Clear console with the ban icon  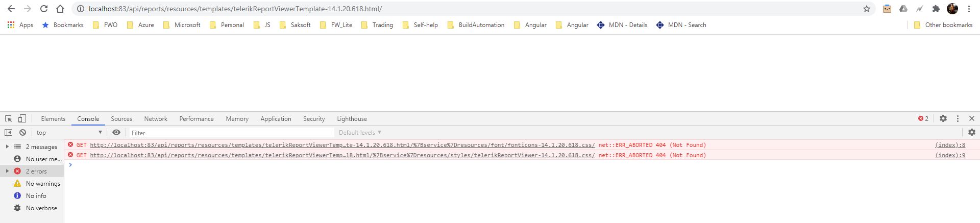pyautogui.click(x=22, y=132)
